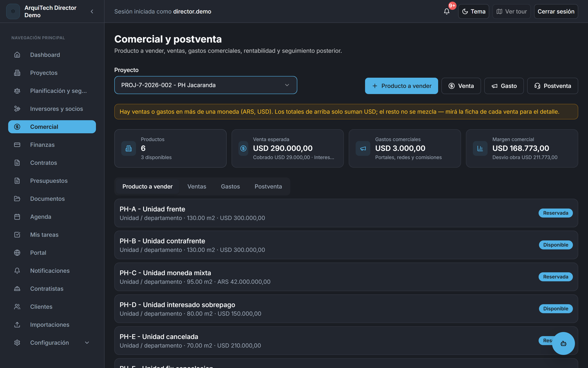Screen dimensions: 588x368
Task: Click the USD 290.000,00 expected sales value
Action: coord(283,148)
